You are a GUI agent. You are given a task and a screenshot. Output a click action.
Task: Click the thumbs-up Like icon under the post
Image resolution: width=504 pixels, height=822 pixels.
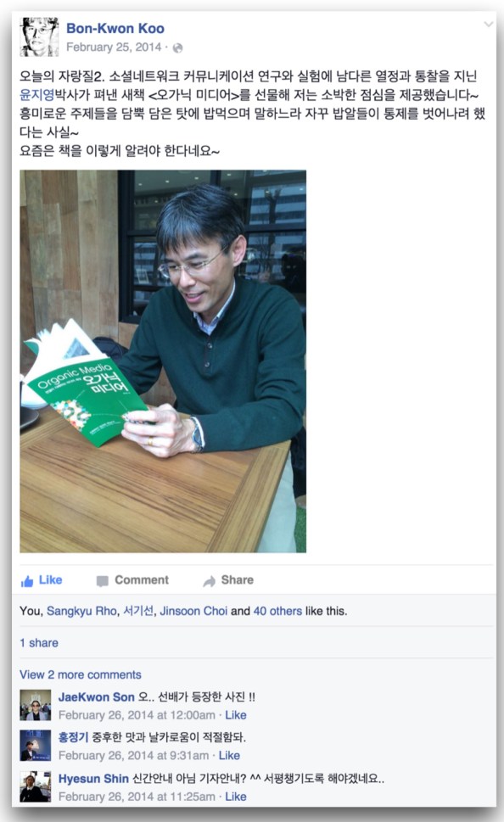[27, 581]
